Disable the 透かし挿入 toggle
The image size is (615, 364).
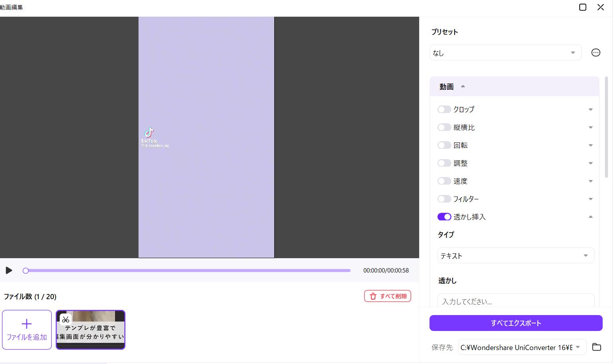click(x=444, y=217)
